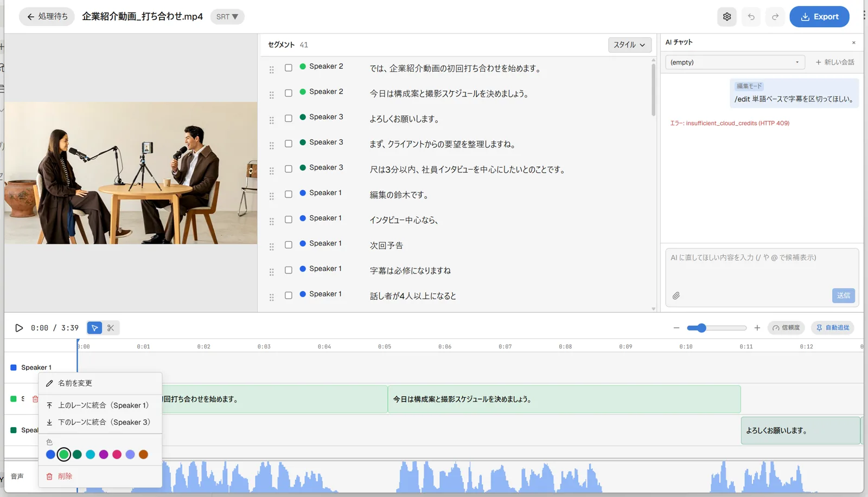Check the box for では、企業紹介動画の初回打ち合わせを始めます。
Viewport: 868px width, 497px height.
click(x=289, y=68)
